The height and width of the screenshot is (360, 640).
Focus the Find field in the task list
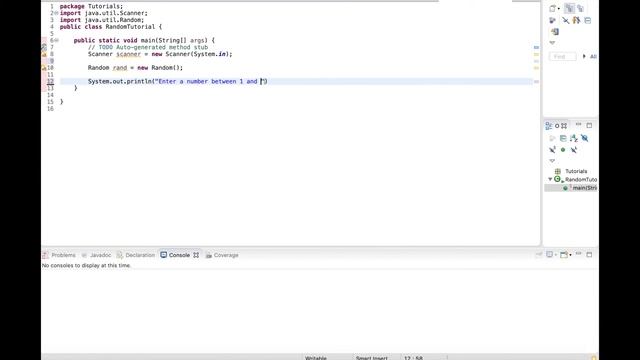pos(562,56)
